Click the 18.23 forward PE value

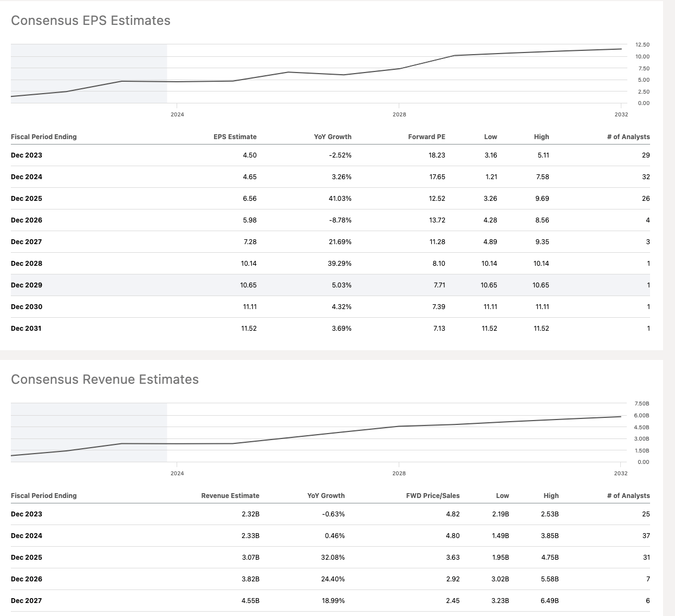[x=437, y=155]
